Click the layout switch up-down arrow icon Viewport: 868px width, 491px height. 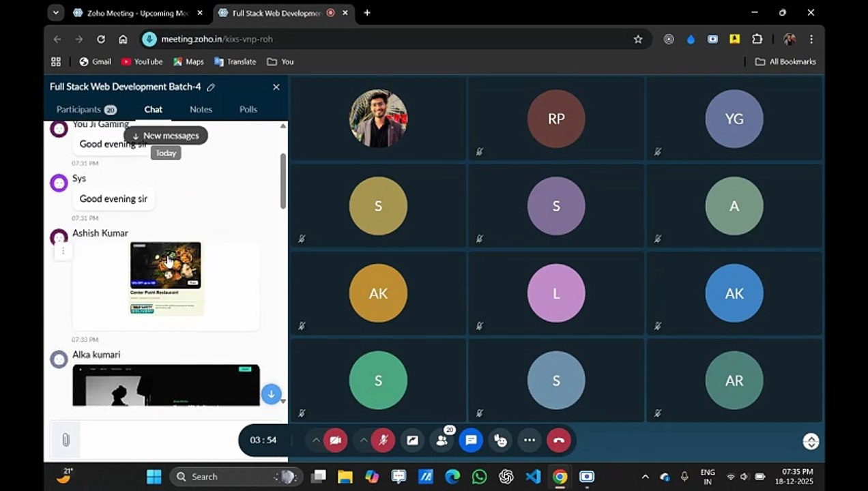(x=811, y=441)
